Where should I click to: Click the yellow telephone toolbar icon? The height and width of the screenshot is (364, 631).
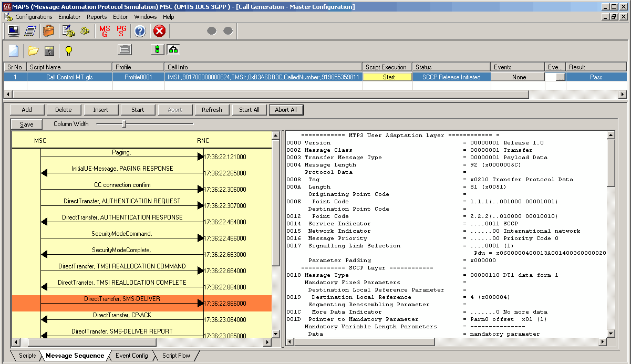point(85,31)
